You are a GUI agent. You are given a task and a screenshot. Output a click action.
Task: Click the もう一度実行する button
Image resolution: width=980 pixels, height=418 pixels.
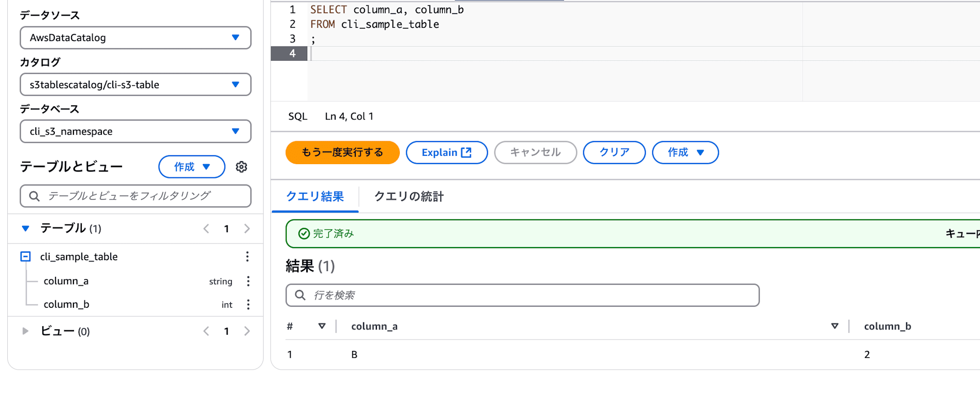pos(343,152)
